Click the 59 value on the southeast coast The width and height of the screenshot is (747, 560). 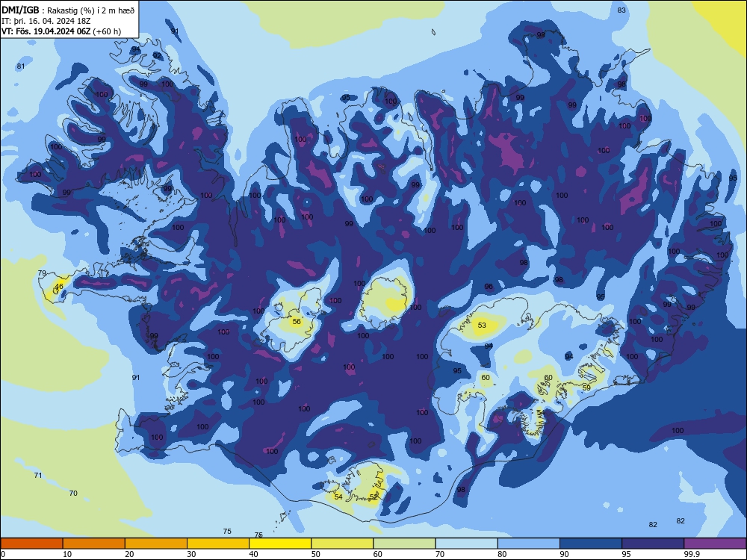586,388
